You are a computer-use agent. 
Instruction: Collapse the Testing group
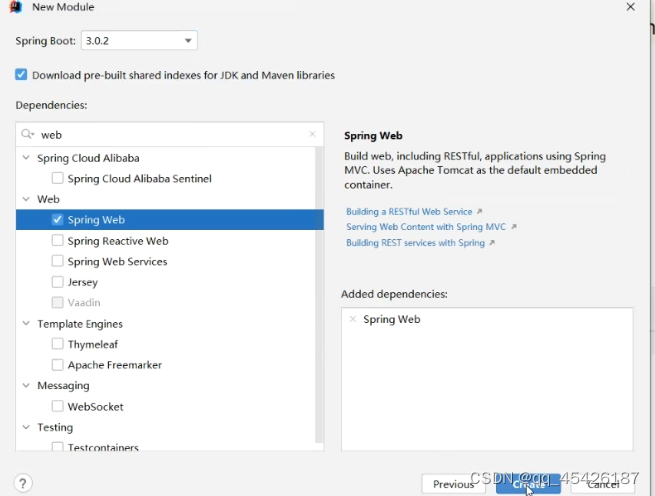[26, 427]
